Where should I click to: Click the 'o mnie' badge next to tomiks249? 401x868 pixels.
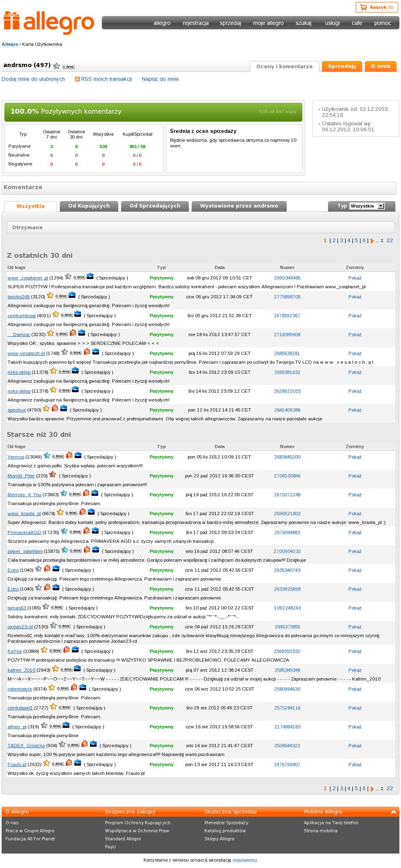(x=61, y=296)
